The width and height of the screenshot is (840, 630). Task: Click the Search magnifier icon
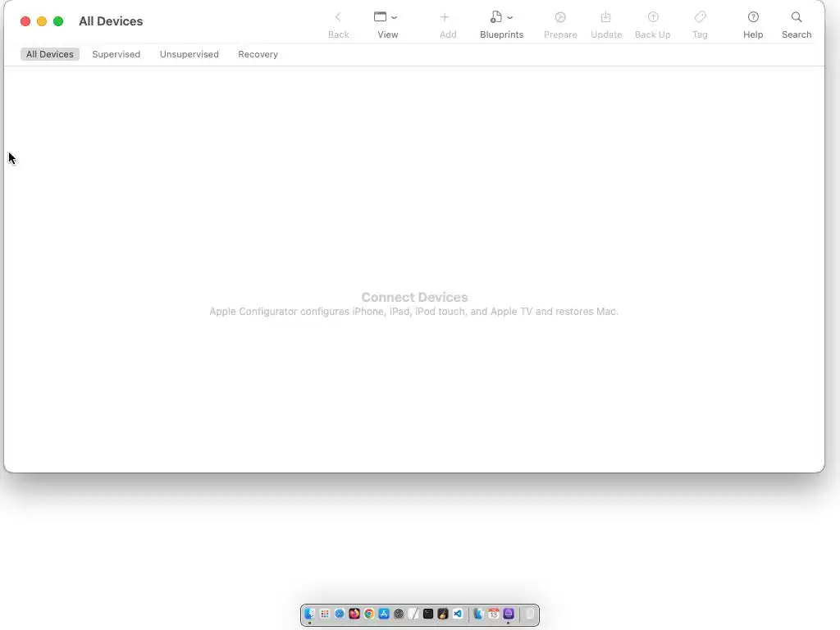tap(797, 17)
